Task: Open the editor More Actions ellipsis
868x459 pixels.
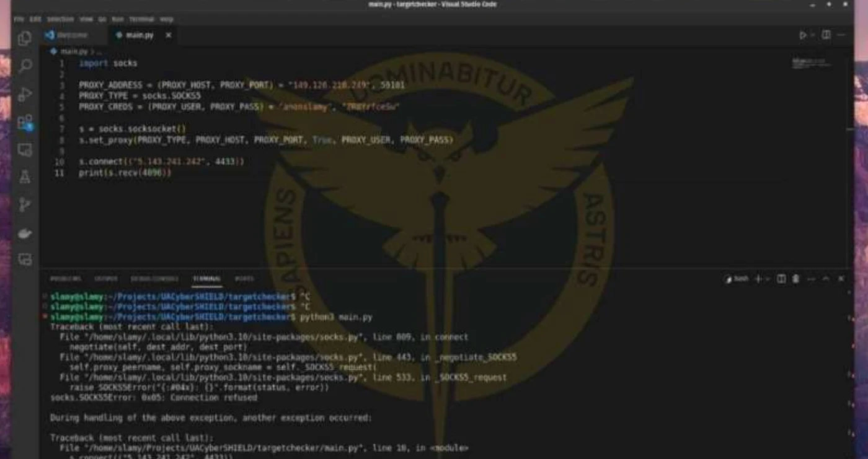Action: pos(842,35)
